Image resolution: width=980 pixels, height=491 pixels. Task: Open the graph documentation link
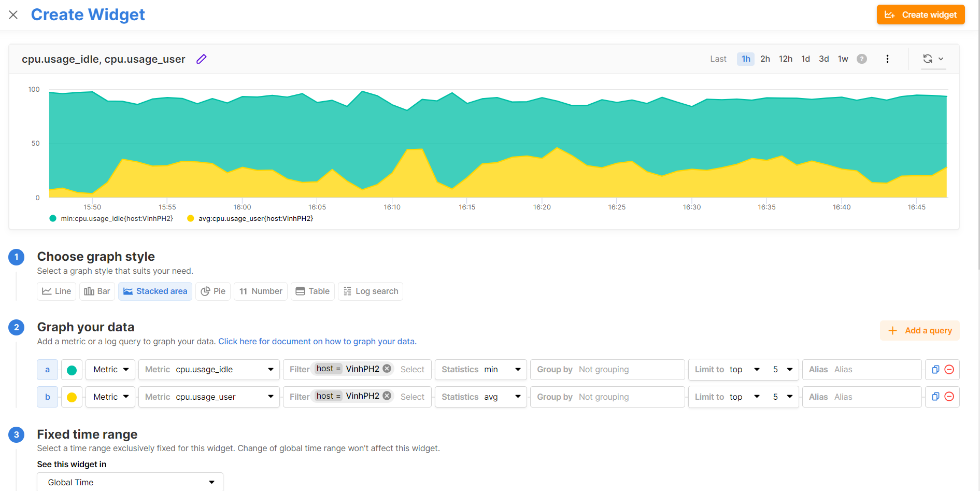point(317,342)
